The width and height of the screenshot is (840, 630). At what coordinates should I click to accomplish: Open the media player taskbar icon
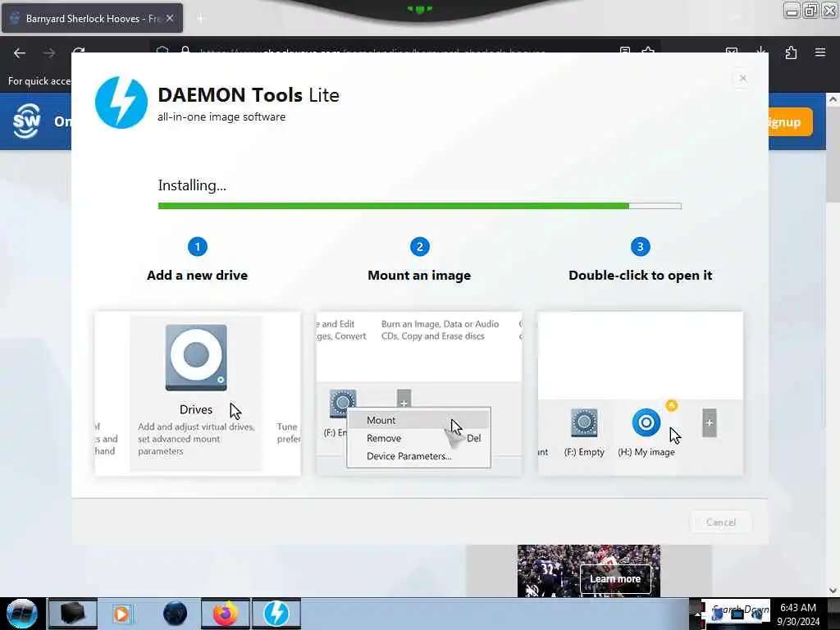pyautogui.click(x=121, y=614)
